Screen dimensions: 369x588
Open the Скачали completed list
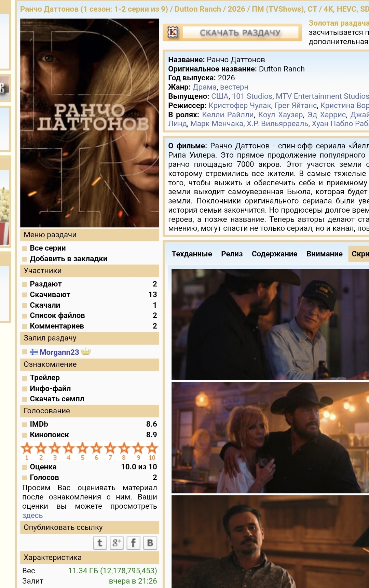(x=45, y=305)
